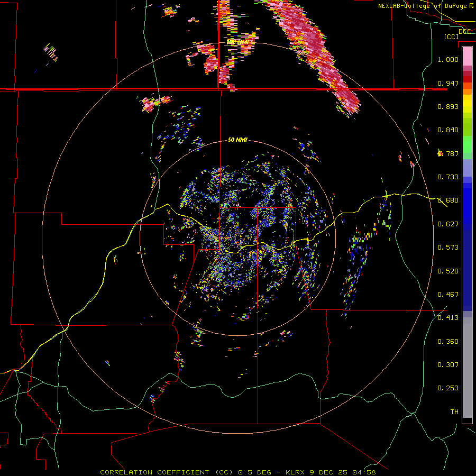This screenshot has width=476, height=476.
Task: Click the 0.573 scale label
Action: click(448, 248)
